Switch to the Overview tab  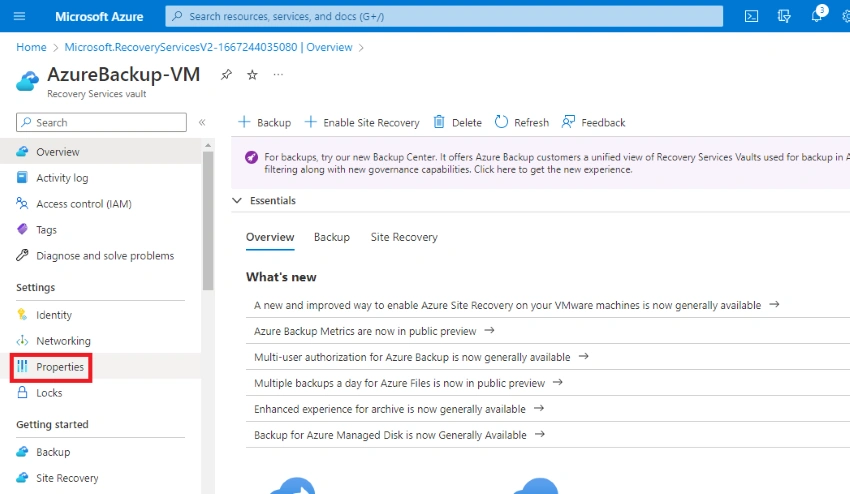coord(270,237)
